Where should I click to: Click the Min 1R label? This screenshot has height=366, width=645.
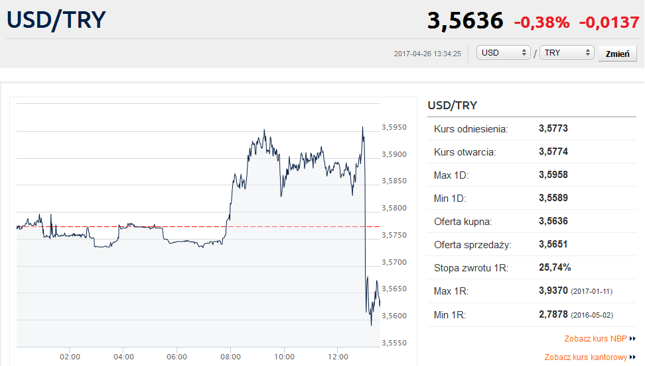[450, 315]
